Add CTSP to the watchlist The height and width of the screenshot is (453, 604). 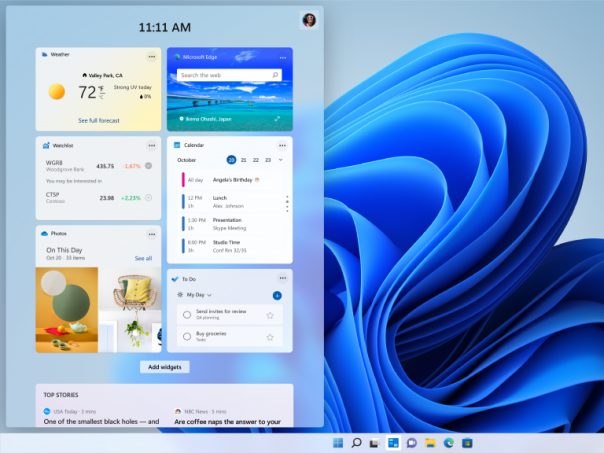pos(148,198)
